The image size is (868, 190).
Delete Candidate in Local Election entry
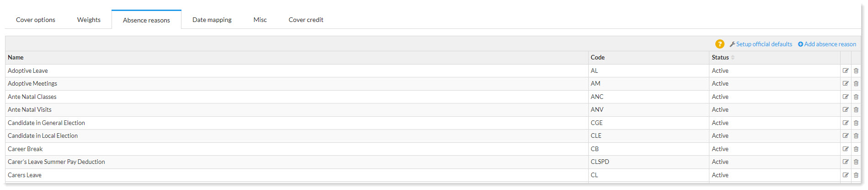856,136
